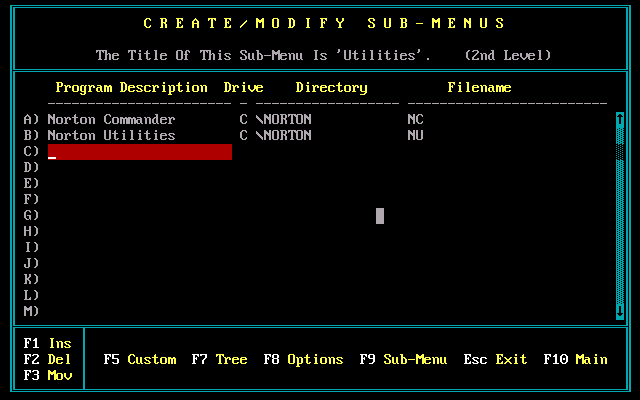
Task: Choose the F5 Custom option
Action: pyautogui.click(x=140, y=359)
